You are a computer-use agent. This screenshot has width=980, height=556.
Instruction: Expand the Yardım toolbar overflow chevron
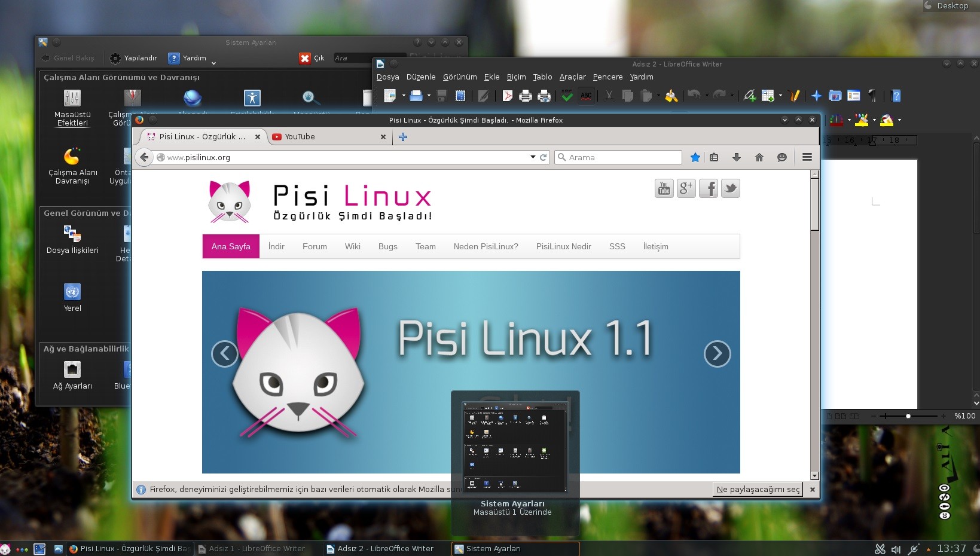tap(213, 63)
